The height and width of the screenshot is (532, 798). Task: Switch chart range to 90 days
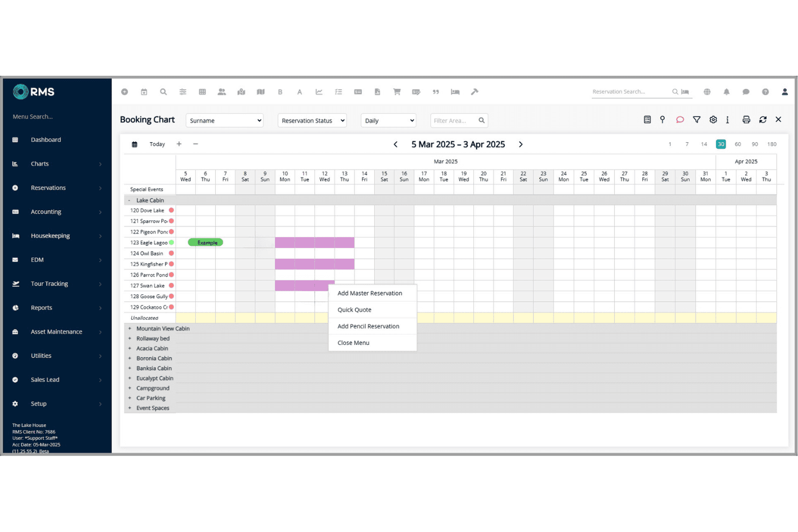coord(755,144)
